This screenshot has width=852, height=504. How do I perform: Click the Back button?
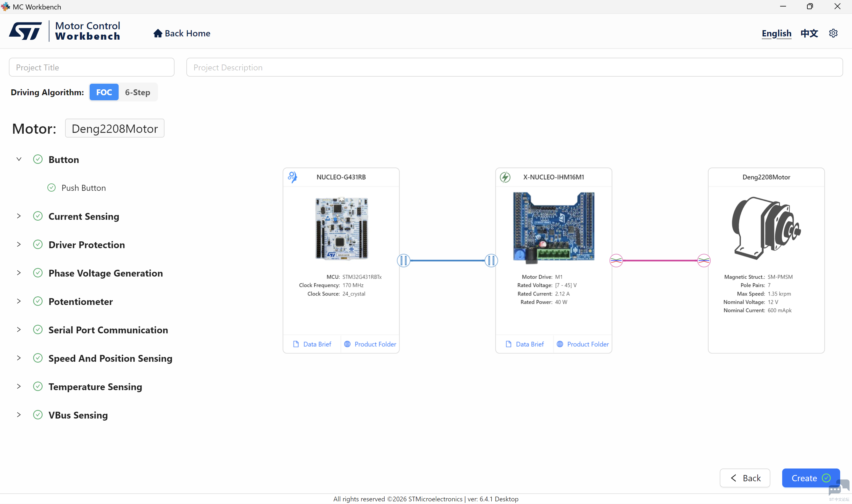(x=745, y=478)
